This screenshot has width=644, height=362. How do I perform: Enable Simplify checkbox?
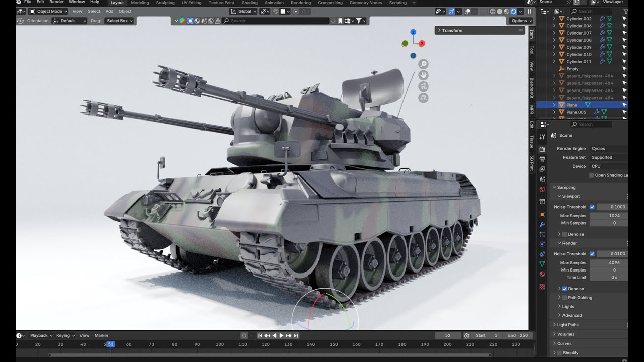(x=559, y=353)
